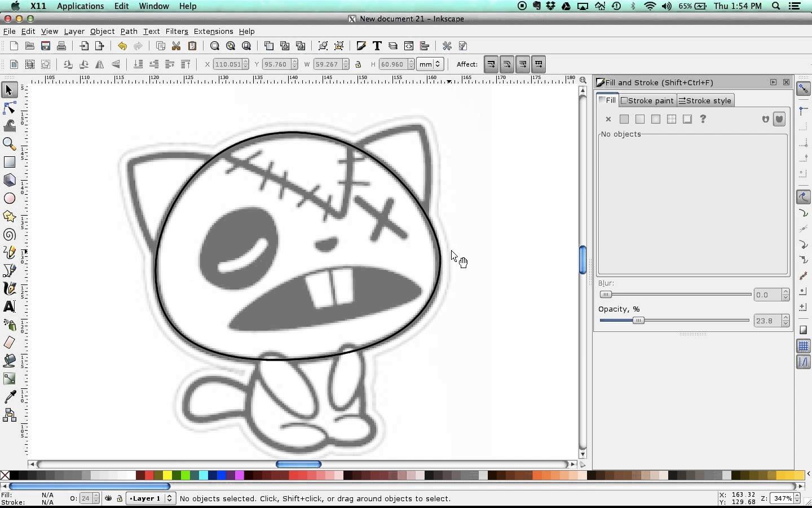
Task: Select the Rectangle tool
Action: (x=10, y=162)
